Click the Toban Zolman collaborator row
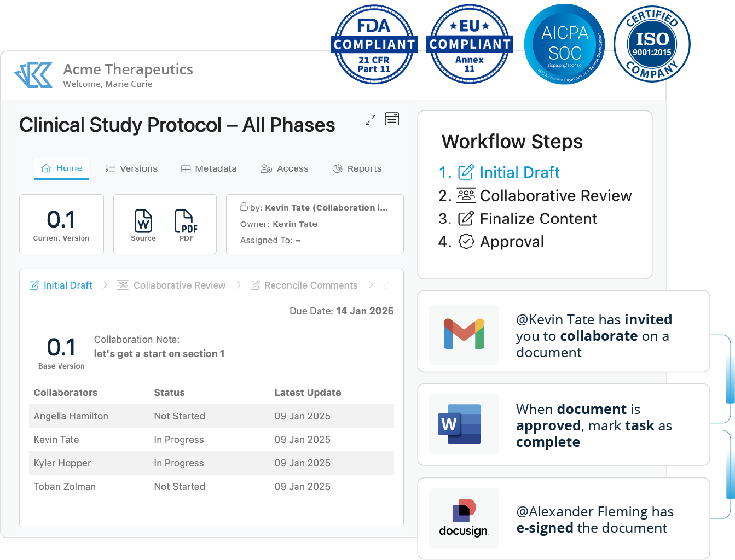Viewport: 735px width, 560px height. click(x=211, y=487)
